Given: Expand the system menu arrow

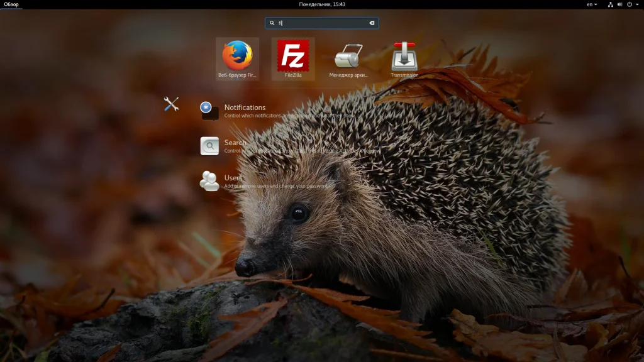Looking at the screenshot, I should tap(637, 4).
